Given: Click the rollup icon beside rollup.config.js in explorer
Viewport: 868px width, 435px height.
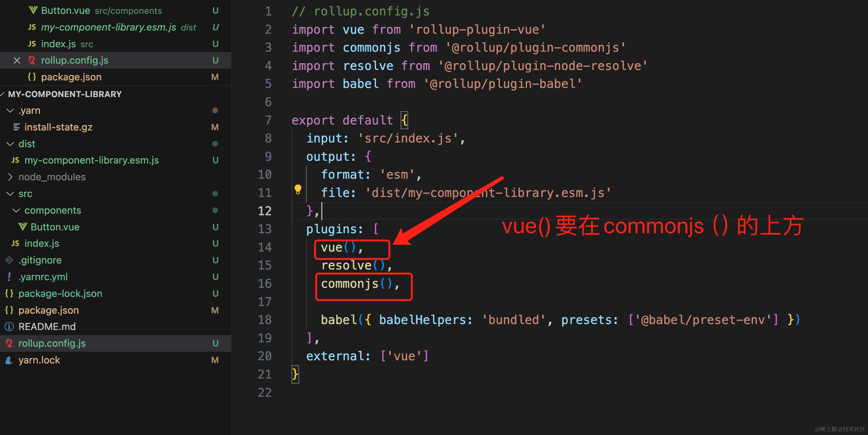Looking at the screenshot, I should pos(9,343).
